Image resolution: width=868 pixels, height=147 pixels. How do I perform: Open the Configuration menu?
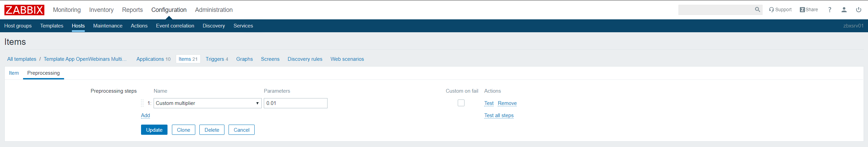point(169,10)
